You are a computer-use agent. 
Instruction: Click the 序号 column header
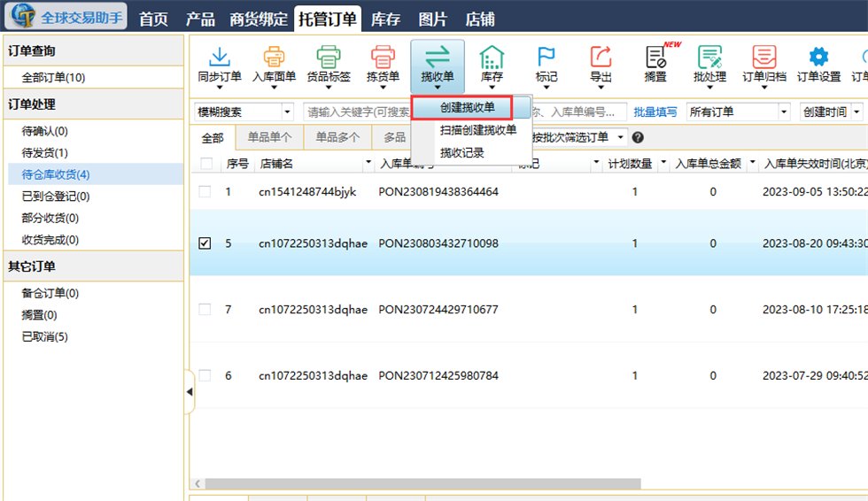237,164
